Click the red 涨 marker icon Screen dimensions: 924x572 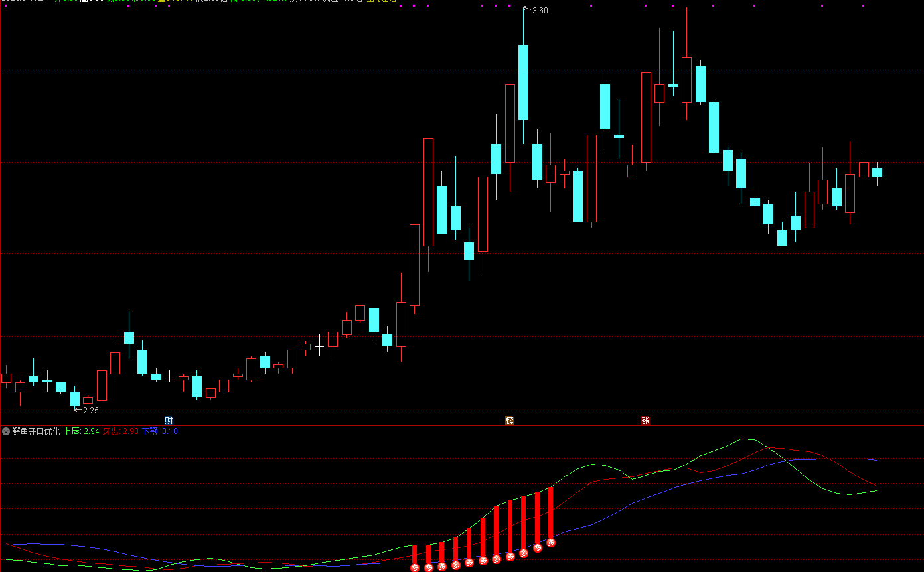[x=645, y=420]
